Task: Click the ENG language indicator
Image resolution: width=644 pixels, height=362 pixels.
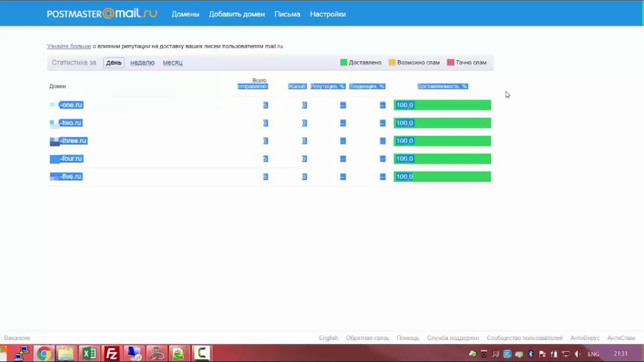Action: [594, 354]
